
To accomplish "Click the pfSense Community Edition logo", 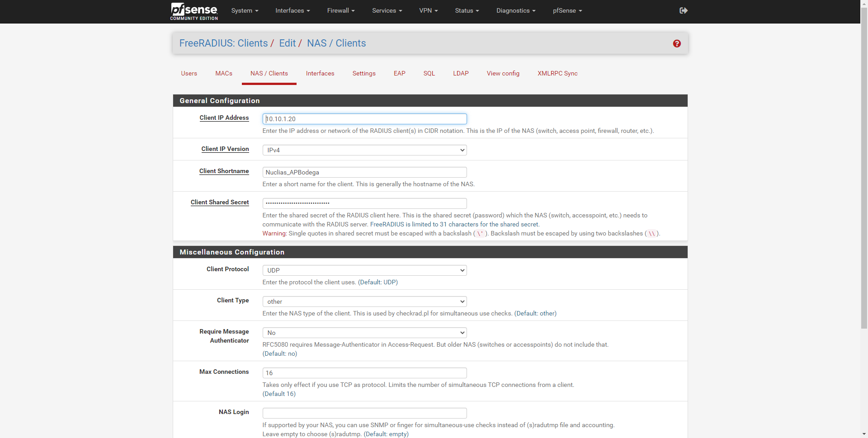I will (194, 11).
